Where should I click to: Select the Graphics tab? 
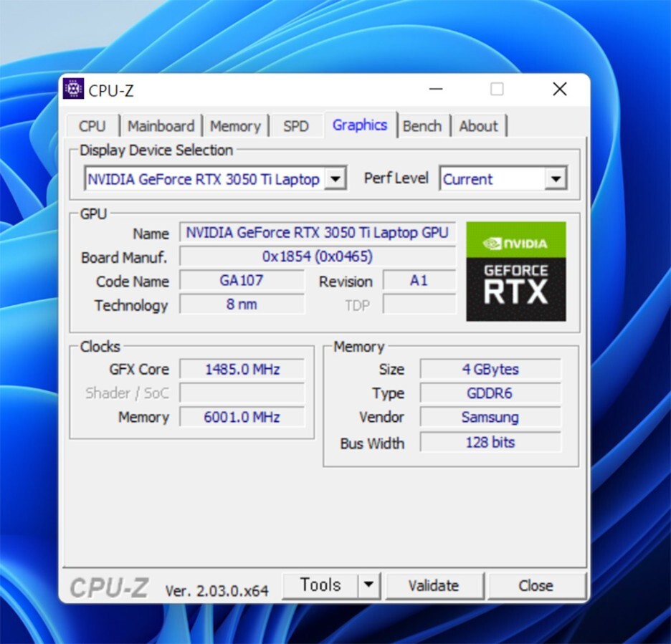pyautogui.click(x=360, y=125)
